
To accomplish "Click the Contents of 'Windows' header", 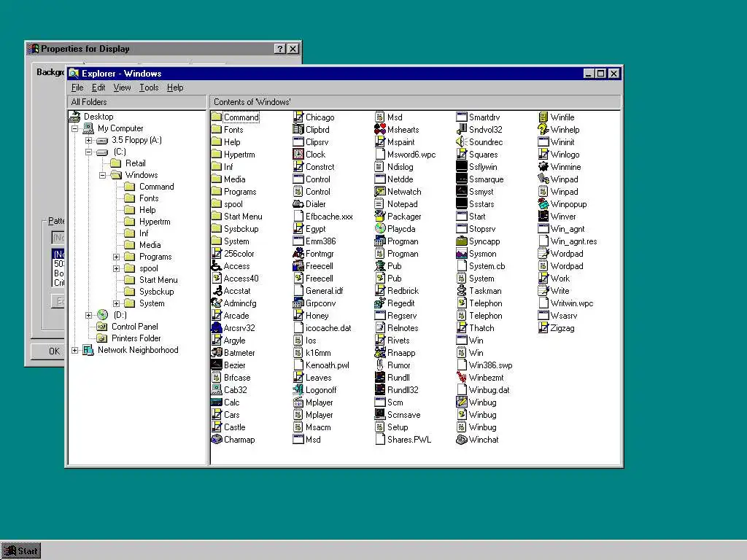I will point(415,102).
